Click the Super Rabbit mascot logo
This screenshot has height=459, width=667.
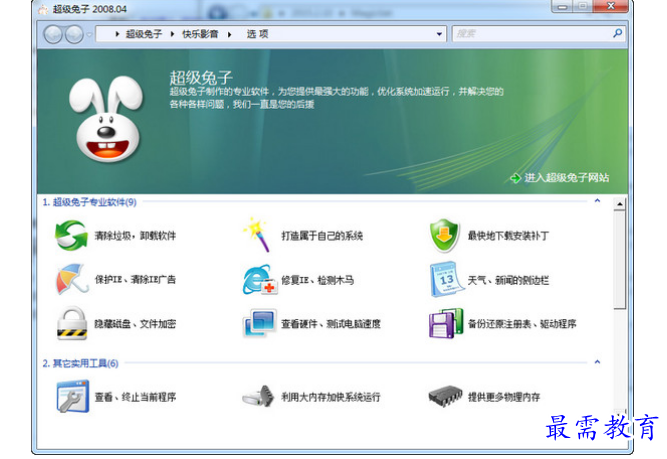(x=106, y=119)
